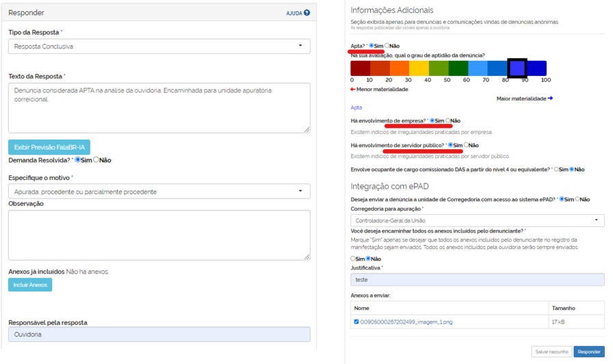Screen dimensions: 613x364
Task: Select Sim for cargo comissionado DAS question
Action: point(556,169)
